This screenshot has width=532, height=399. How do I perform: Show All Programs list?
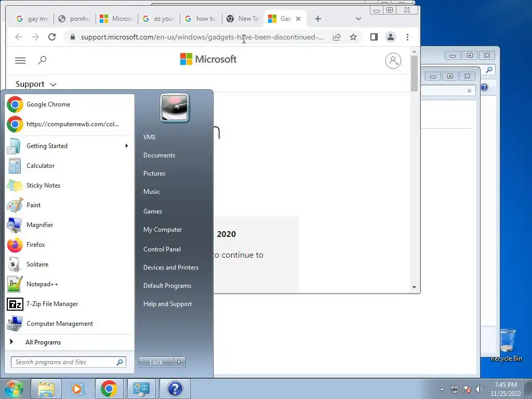(x=70, y=342)
